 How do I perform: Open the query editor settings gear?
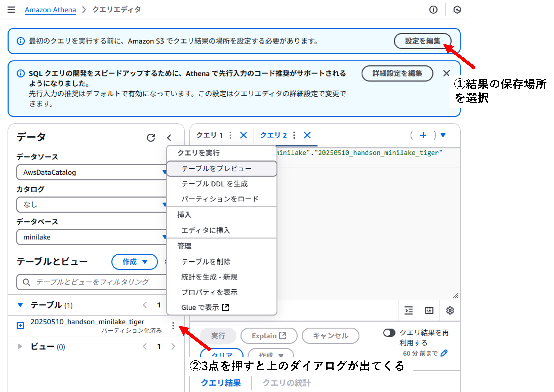click(x=450, y=310)
